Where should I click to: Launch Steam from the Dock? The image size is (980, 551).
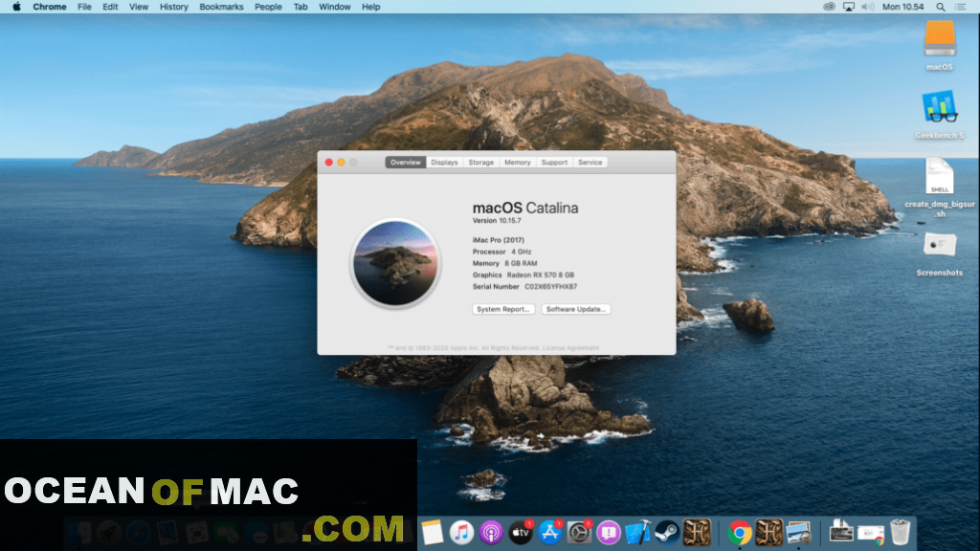(x=667, y=533)
